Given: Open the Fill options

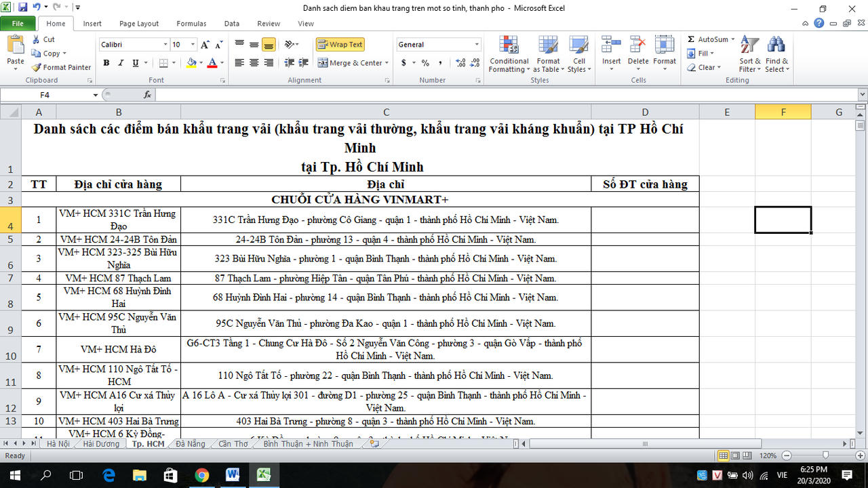Looking at the screenshot, I should point(701,54).
